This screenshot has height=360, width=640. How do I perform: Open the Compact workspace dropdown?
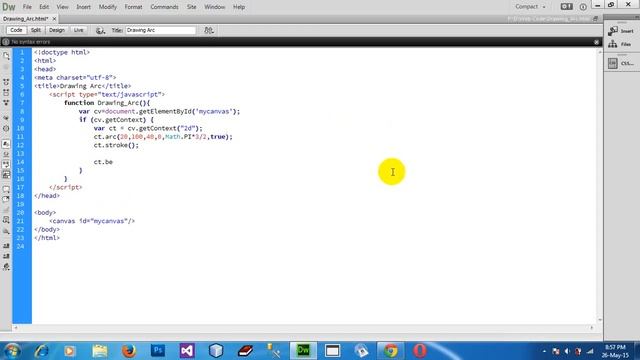pyautogui.click(x=530, y=7)
